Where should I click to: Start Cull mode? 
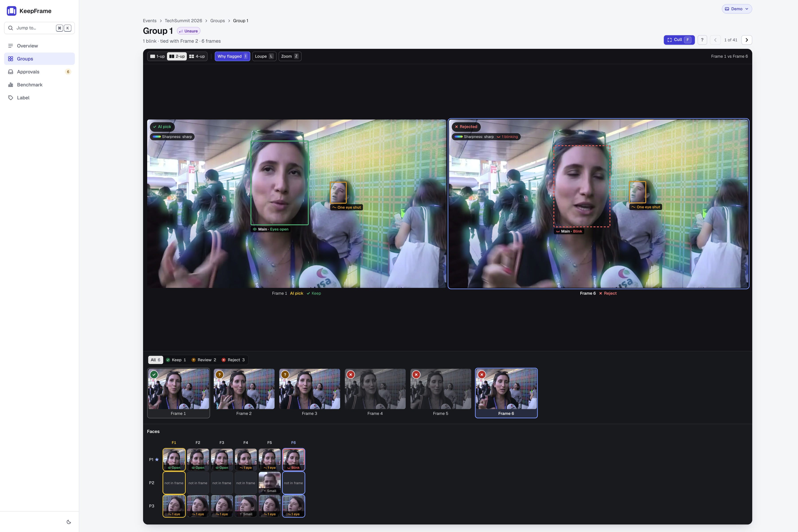pyautogui.click(x=679, y=40)
